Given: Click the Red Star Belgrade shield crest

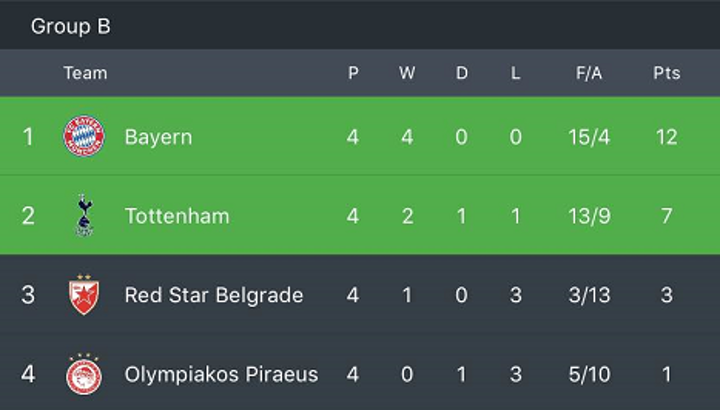Looking at the screenshot, I should point(84,295).
